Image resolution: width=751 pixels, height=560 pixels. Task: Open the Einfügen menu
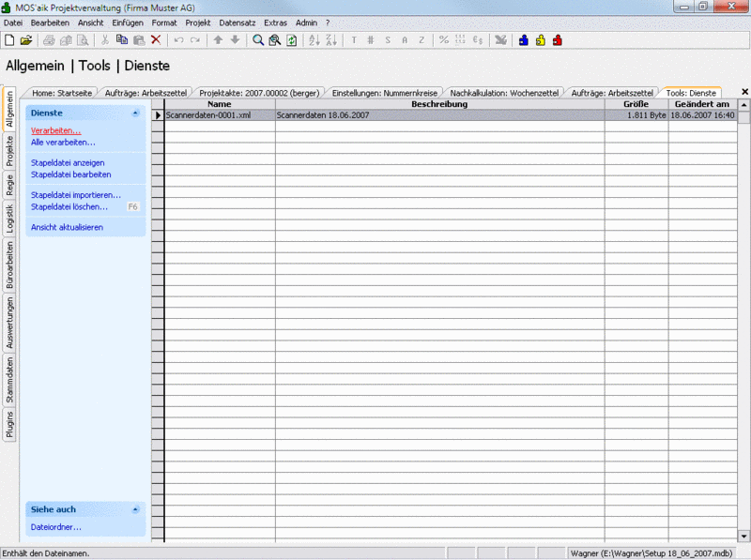[x=128, y=23]
